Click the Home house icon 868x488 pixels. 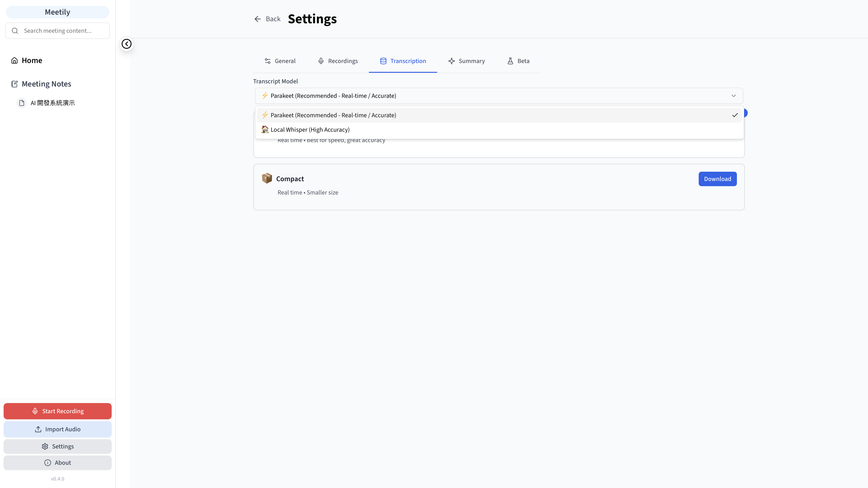pyautogui.click(x=14, y=60)
